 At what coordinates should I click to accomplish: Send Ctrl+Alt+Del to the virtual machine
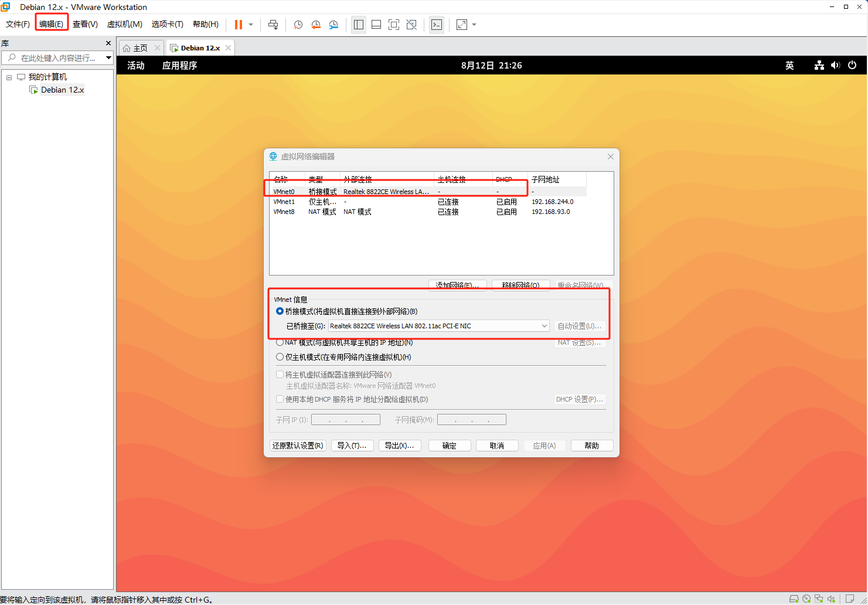(273, 25)
